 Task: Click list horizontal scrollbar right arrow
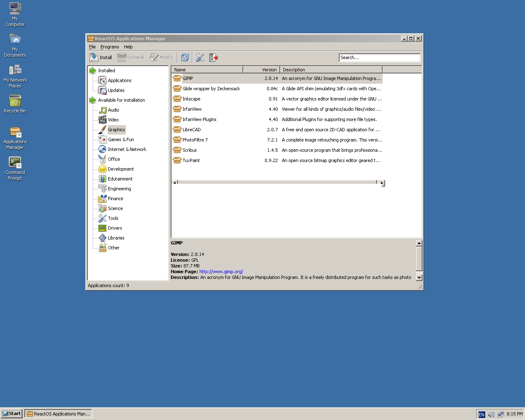(x=382, y=183)
